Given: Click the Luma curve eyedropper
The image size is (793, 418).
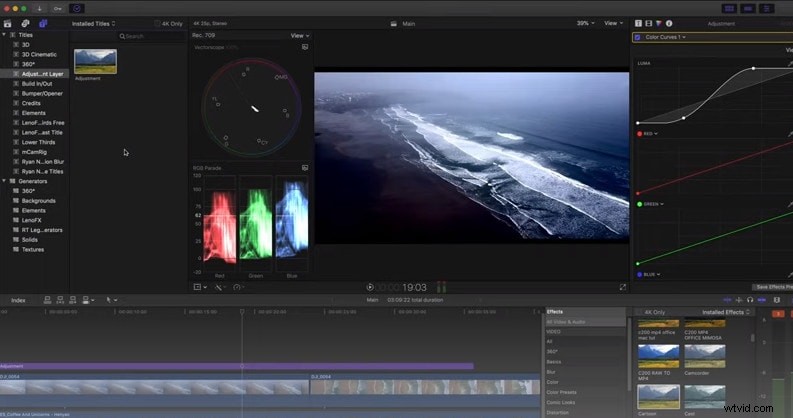Looking at the screenshot, I should click(x=790, y=63).
